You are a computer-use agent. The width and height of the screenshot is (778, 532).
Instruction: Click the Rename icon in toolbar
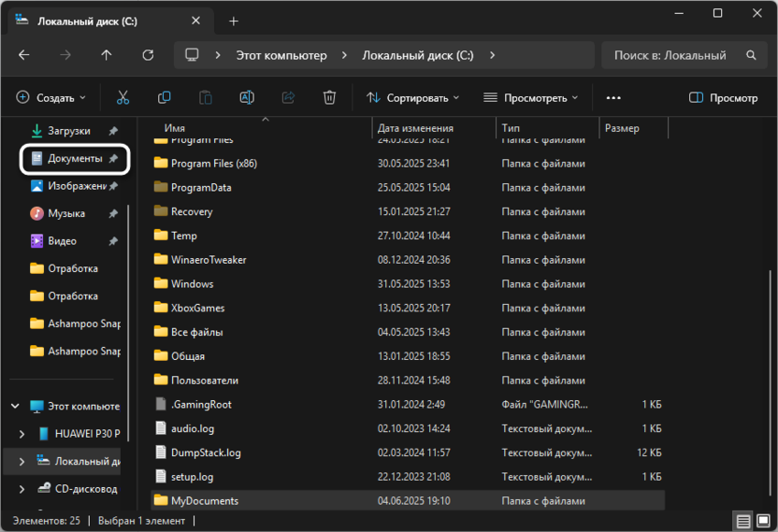[247, 97]
